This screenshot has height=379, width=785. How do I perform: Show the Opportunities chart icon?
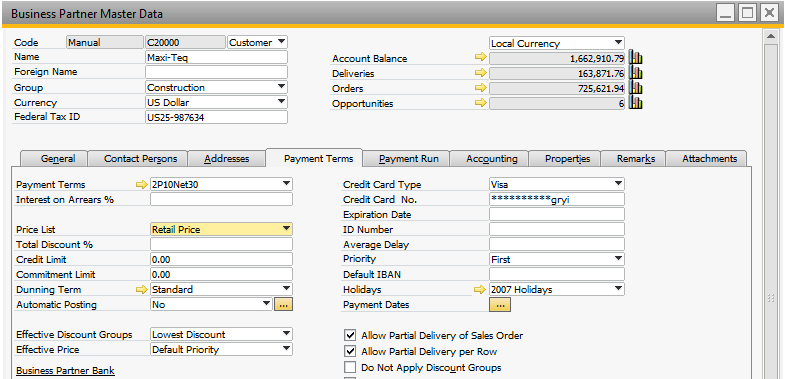coord(636,103)
